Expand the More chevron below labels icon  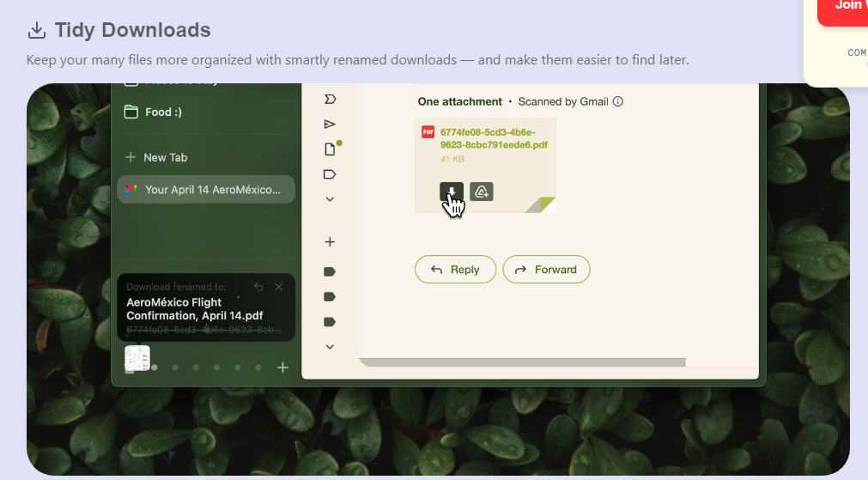pos(330,199)
